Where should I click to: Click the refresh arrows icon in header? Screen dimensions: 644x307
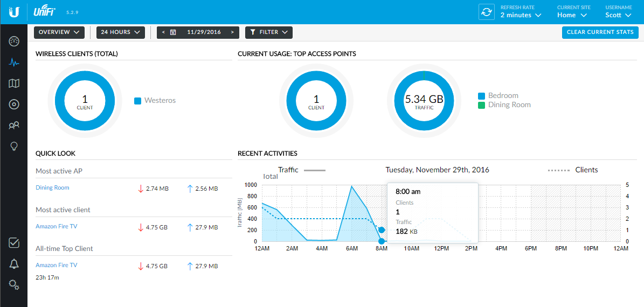click(487, 12)
